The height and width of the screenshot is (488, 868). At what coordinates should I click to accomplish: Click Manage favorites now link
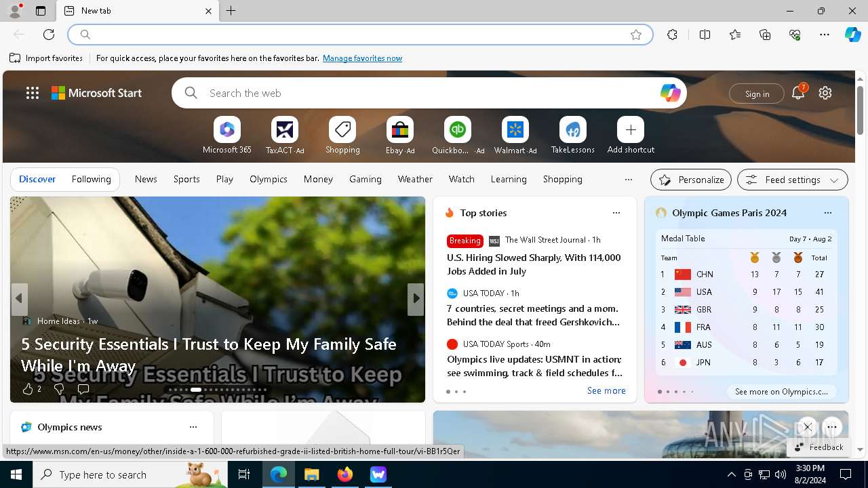(362, 58)
